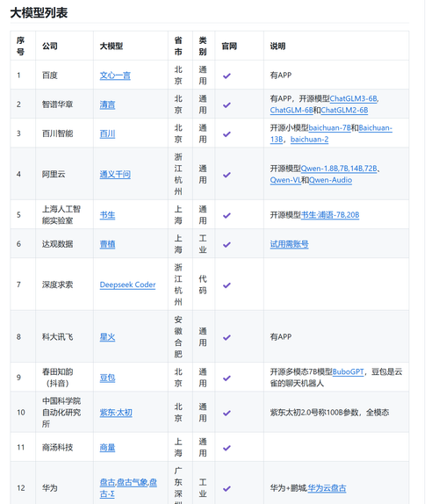Follow the 百川 model link
439x504 pixels.
[x=107, y=133]
